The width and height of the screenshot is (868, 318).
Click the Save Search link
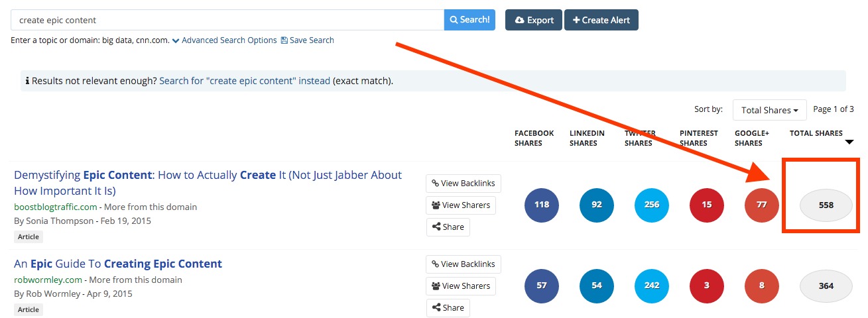pos(308,40)
